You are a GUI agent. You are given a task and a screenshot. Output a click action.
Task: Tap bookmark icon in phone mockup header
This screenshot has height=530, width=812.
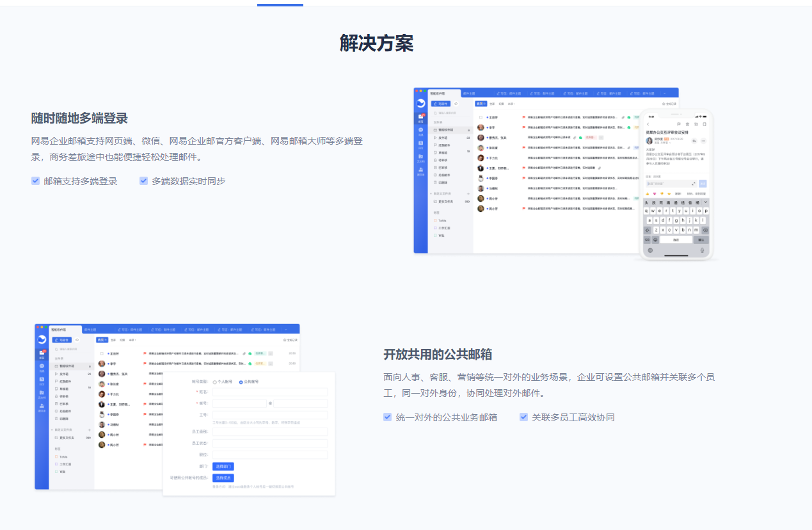(x=705, y=124)
